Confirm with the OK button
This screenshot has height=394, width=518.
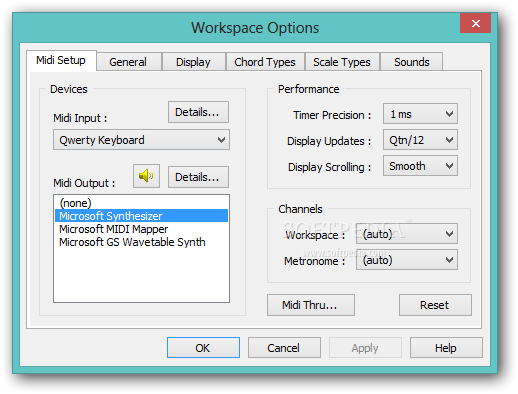pyautogui.click(x=203, y=348)
